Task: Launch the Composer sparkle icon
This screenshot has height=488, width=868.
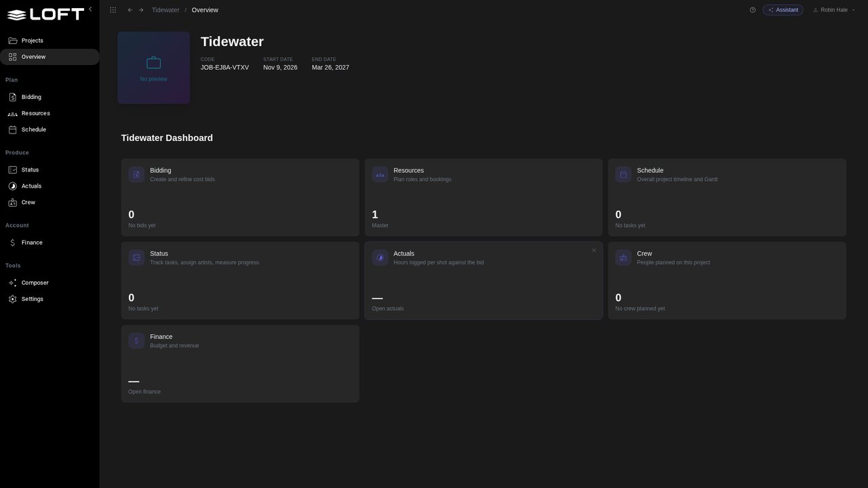Action: click(12, 283)
